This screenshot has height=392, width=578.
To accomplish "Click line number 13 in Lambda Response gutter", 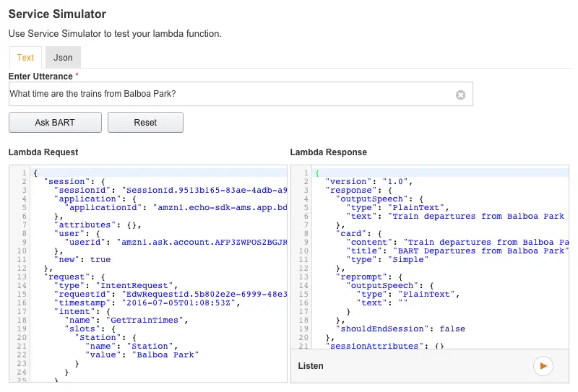I will coord(305,276).
